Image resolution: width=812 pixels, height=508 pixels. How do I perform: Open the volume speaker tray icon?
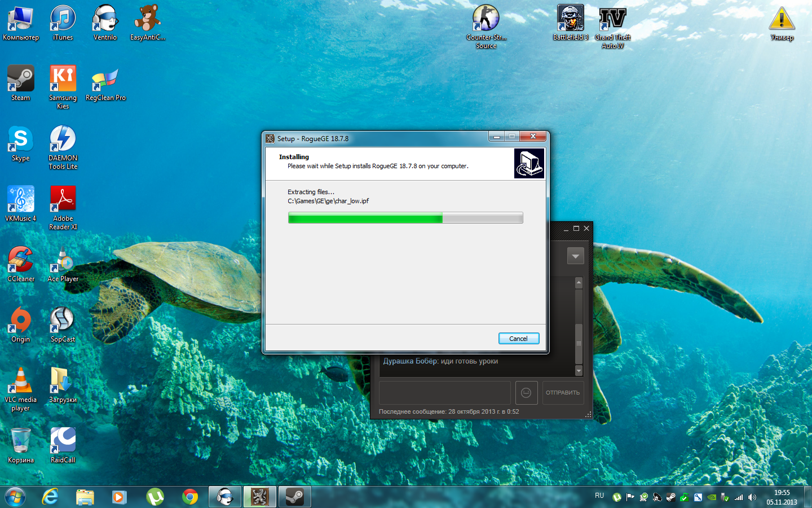click(x=752, y=497)
